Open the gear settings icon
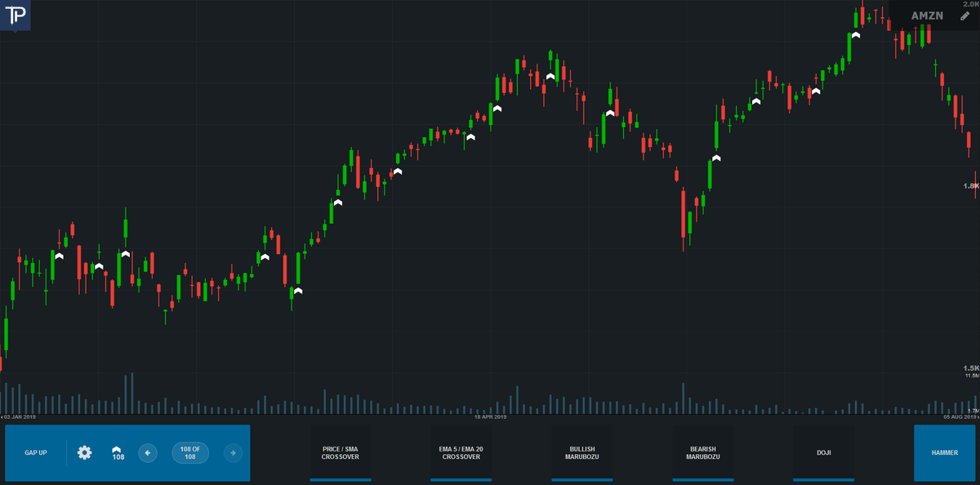 [85, 452]
